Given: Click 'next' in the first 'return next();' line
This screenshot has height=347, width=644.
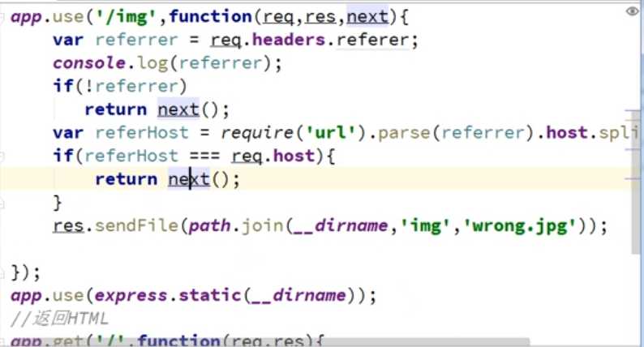Looking at the screenshot, I should tap(178, 109).
